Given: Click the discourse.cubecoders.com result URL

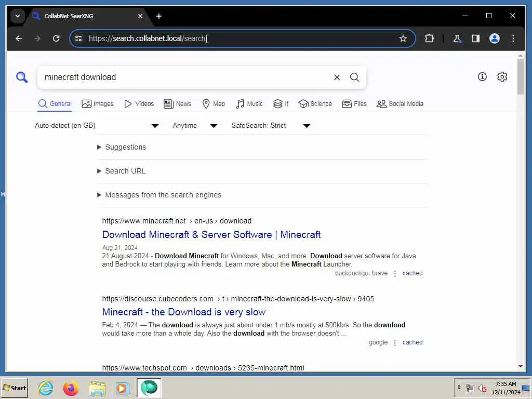Looking at the screenshot, I should pyautogui.click(x=238, y=299).
